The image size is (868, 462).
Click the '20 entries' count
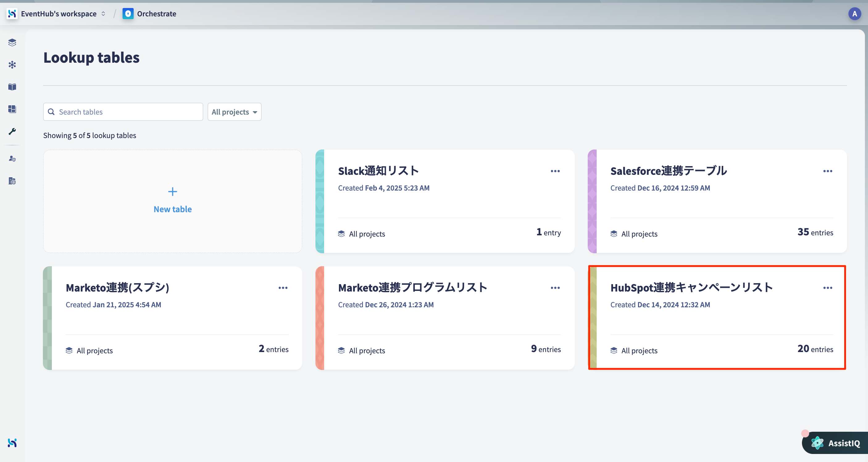point(815,349)
